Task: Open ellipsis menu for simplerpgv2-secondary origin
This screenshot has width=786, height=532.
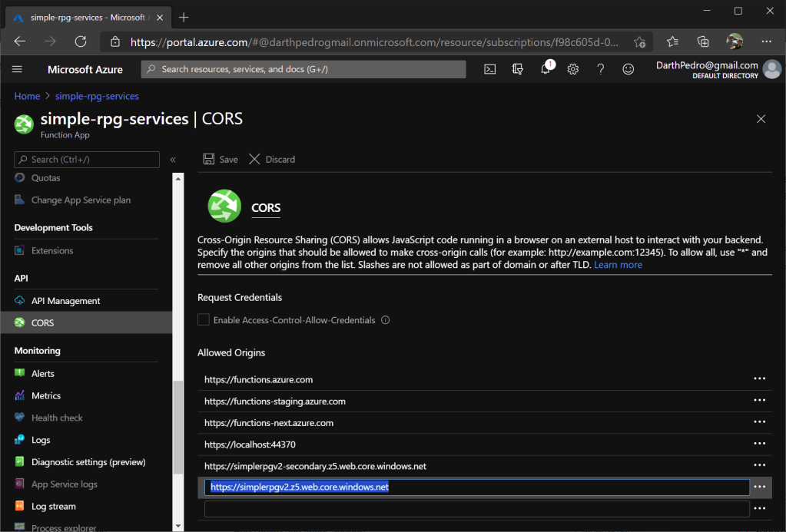Action: pyautogui.click(x=759, y=466)
